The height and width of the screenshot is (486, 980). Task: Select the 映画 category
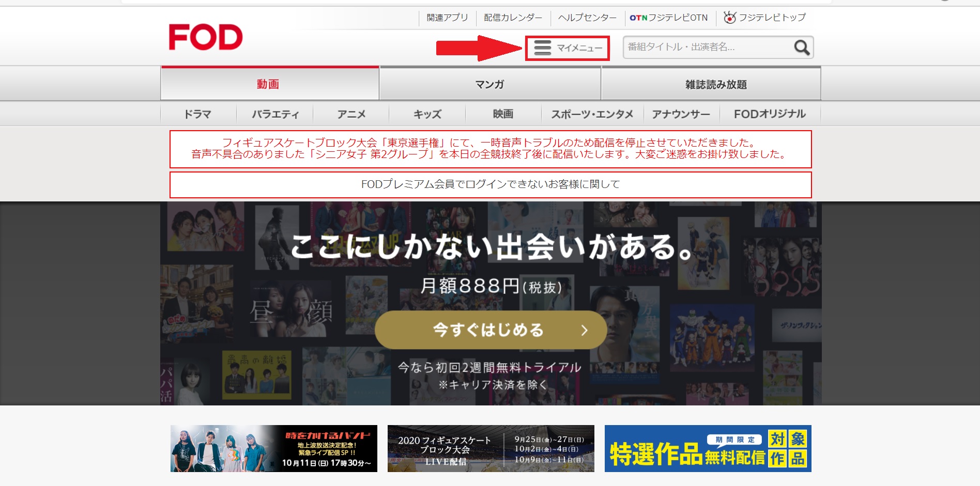(503, 114)
